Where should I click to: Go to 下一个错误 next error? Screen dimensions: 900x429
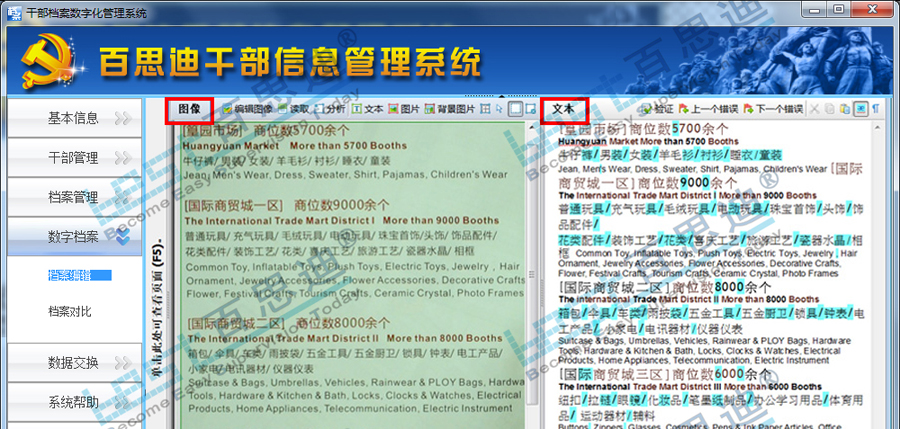[773, 109]
